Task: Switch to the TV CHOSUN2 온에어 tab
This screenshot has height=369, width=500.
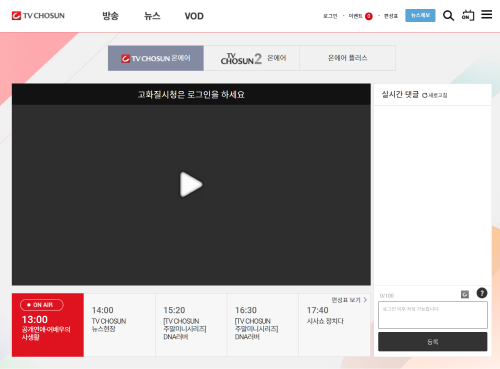Action: click(252, 58)
